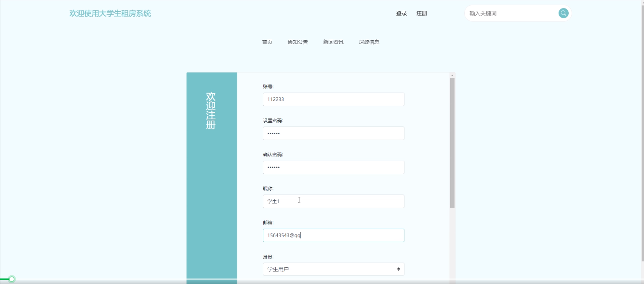Click the 邮箱 field containing 15643543@qq
The height and width of the screenshot is (284, 644).
point(333,235)
